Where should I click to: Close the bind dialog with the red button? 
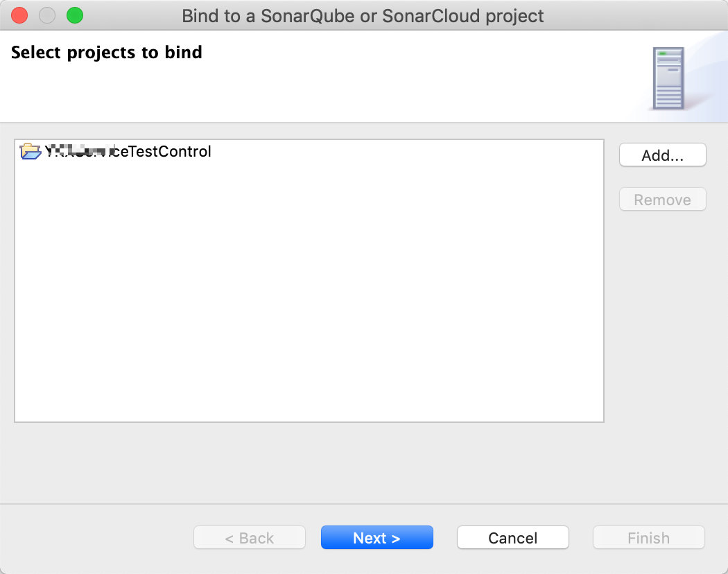[19, 15]
